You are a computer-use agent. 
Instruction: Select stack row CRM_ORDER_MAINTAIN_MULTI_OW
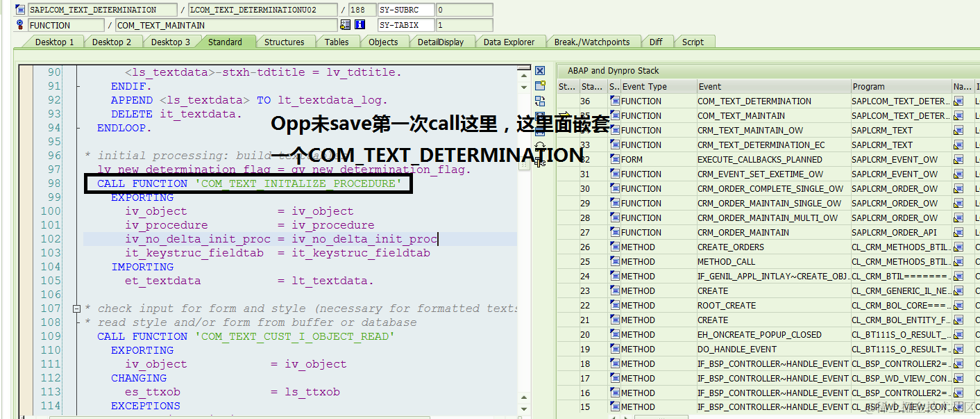(767, 218)
